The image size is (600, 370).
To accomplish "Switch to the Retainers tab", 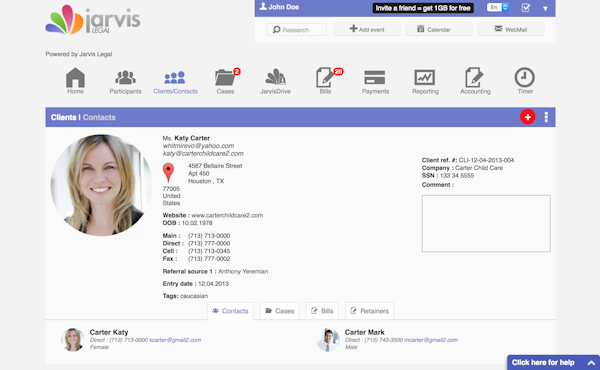I will coord(369,311).
